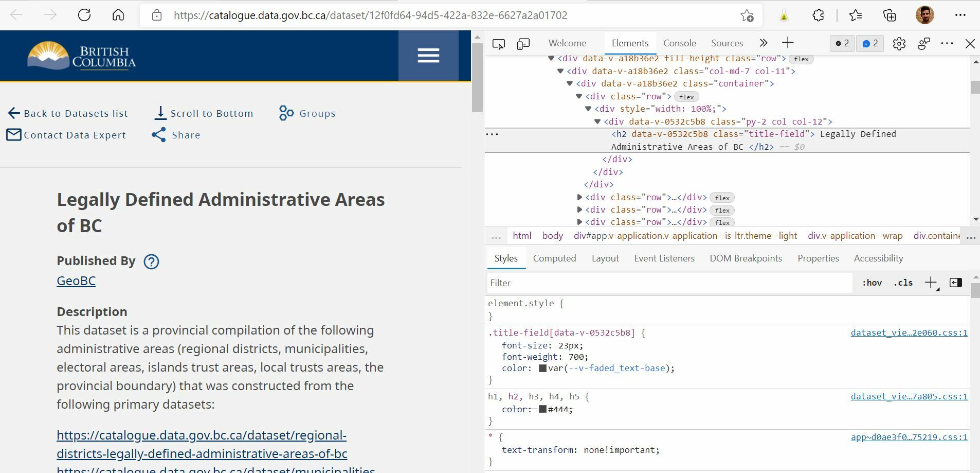Click the h2 row ellipsis actions

tap(492, 134)
